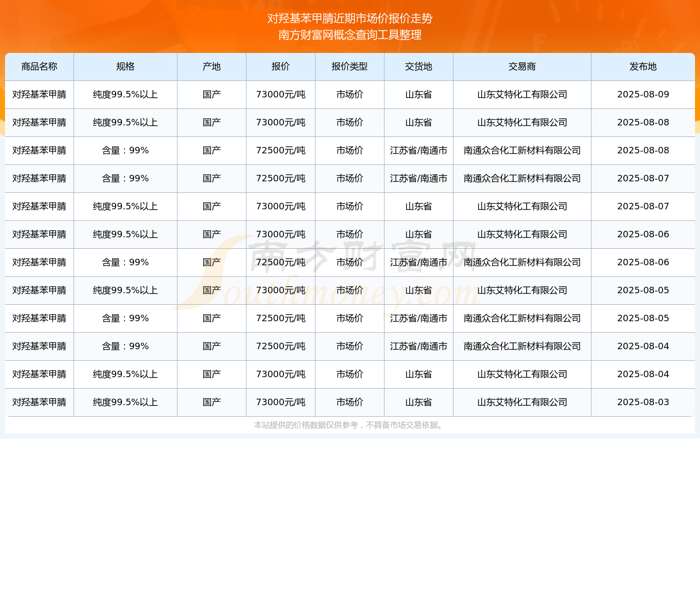Click the 交货地 column header

pos(419,66)
